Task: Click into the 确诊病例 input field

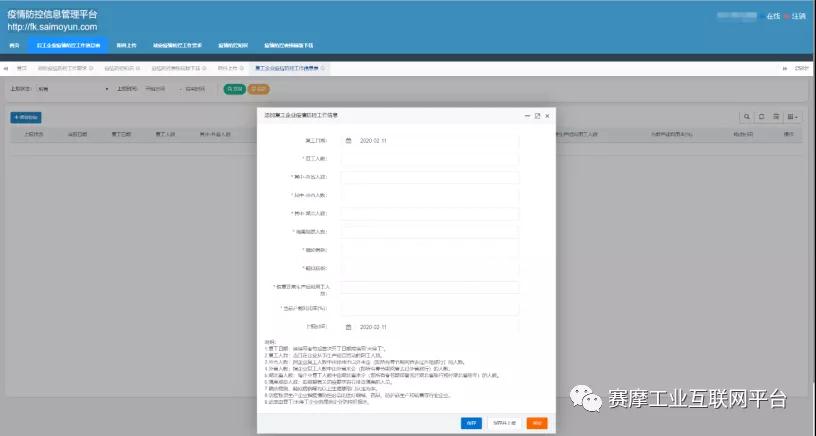Action: (x=429, y=250)
